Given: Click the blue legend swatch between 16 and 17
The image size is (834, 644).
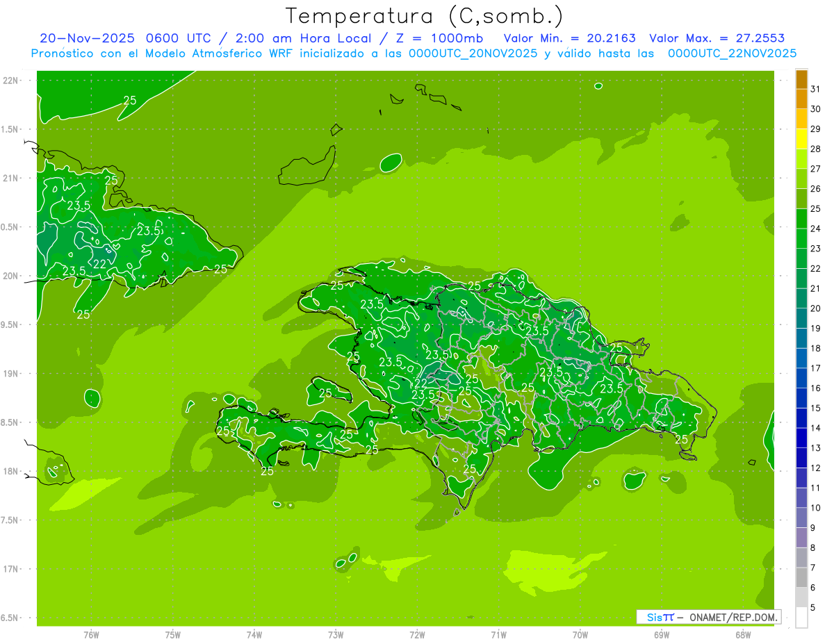Looking at the screenshot, I should point(801,378).
